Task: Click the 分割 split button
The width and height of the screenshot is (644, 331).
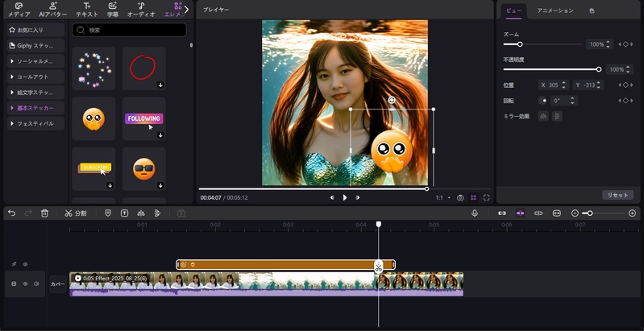Action: pyautogui.click(x=76, y=213)
